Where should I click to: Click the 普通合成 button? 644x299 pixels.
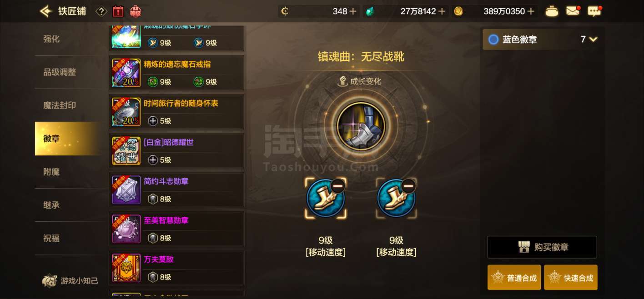tap(514, 278)
